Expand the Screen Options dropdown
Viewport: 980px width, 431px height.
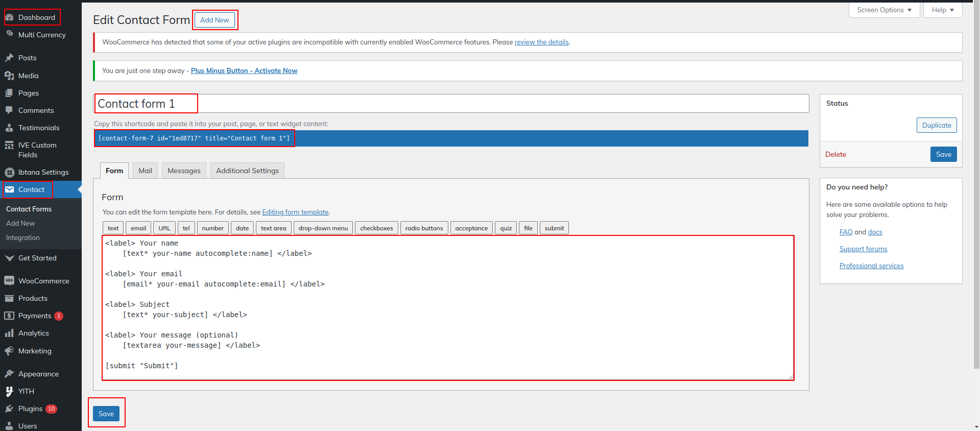tap(884, 10)
